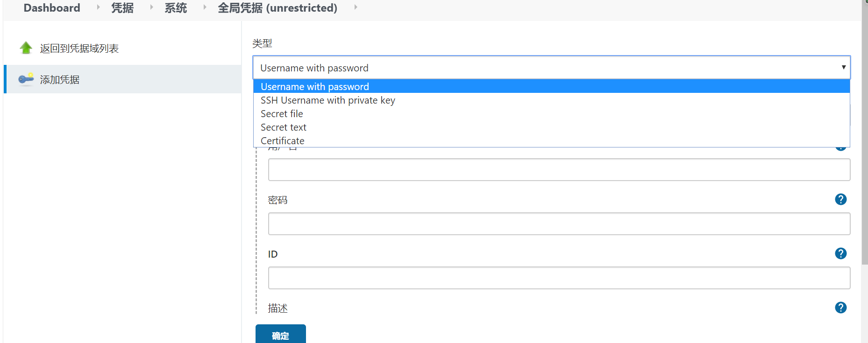Open help icon for 描述 field

point(840,308)
